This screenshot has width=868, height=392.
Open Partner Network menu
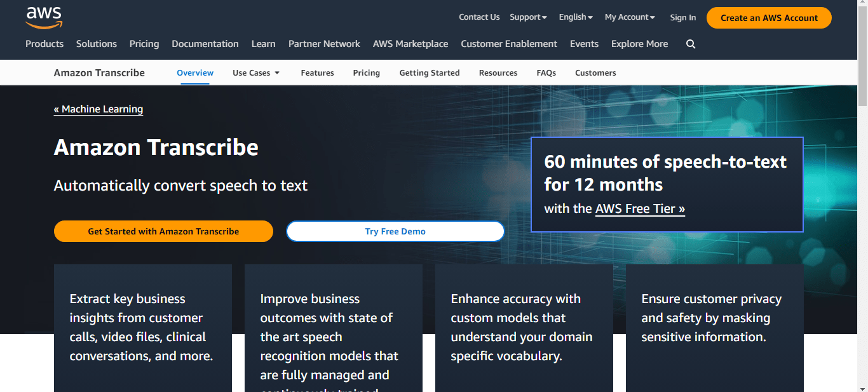coord(324,44)
